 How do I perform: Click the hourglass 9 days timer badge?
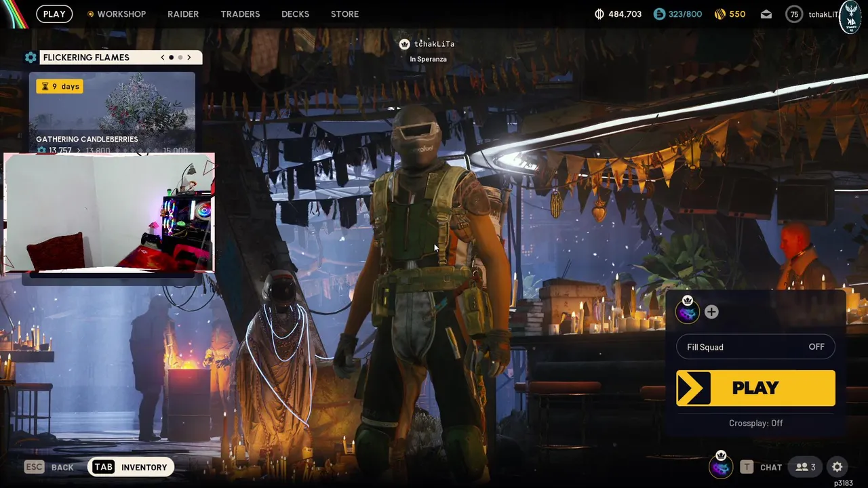[60, 86]
